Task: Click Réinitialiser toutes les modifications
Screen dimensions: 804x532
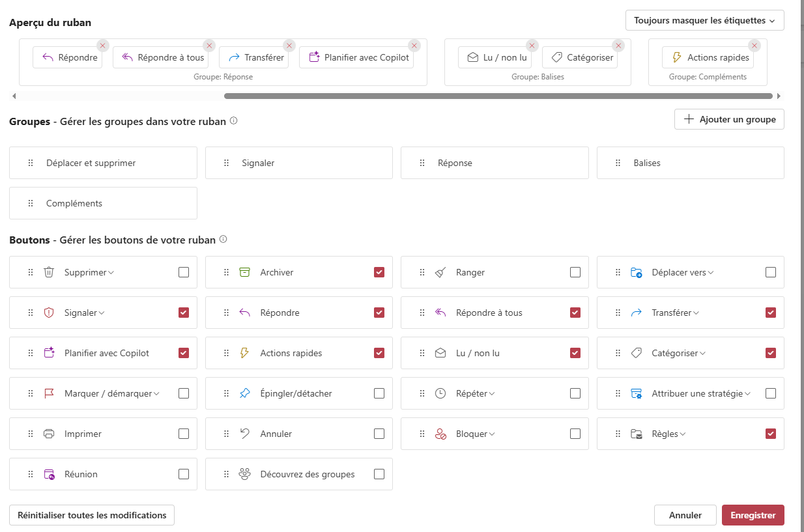Action: point(92,515)
